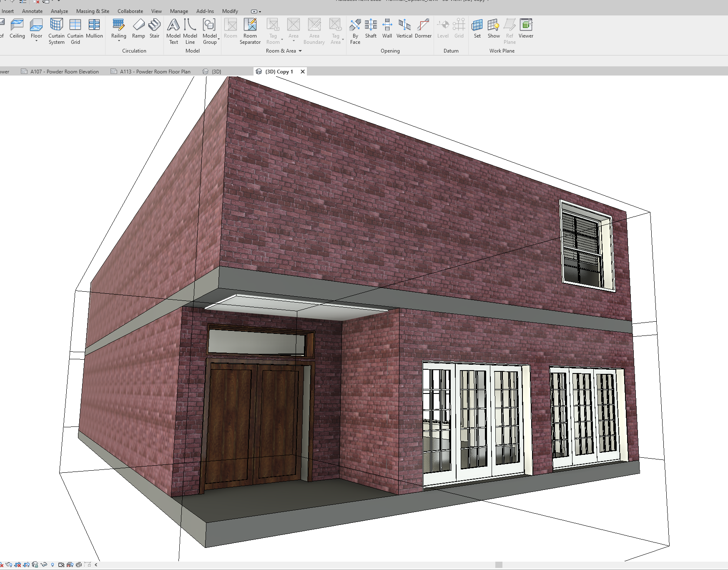Open the Modify ribbon tab
The image size is (728, 570).
230,11
